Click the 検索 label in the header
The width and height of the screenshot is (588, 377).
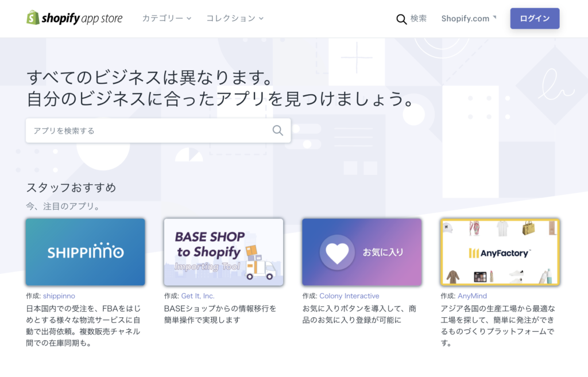click(x=419, y=18)
